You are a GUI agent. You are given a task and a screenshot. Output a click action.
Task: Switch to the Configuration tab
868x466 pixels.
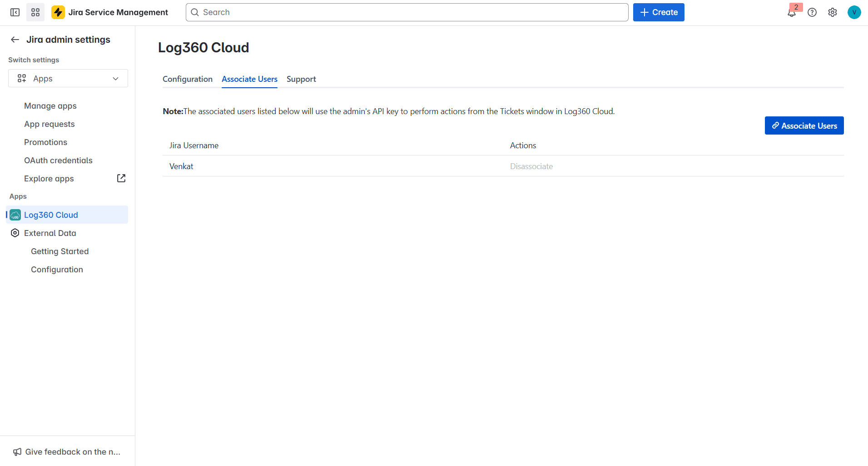pos(187,79)
